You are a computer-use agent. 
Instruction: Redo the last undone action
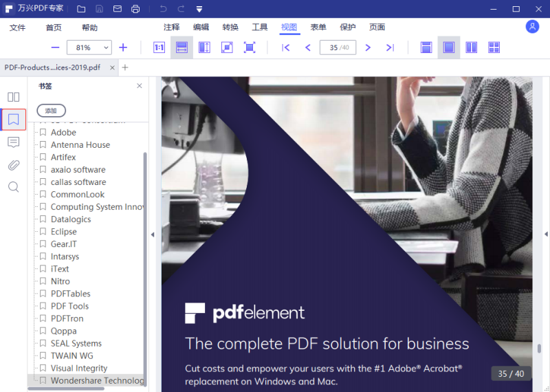click(x=181, y=9)
